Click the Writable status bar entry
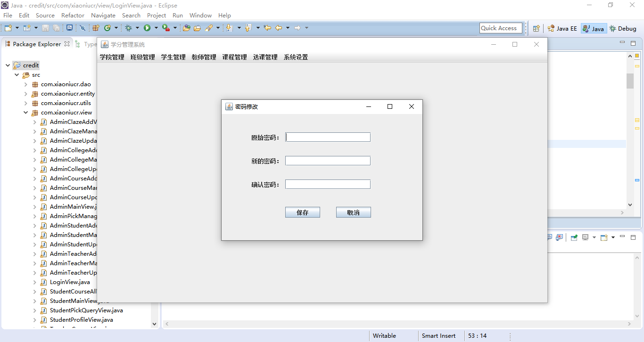The height and width of the screenshot is (342, 644). coord(384,336)
